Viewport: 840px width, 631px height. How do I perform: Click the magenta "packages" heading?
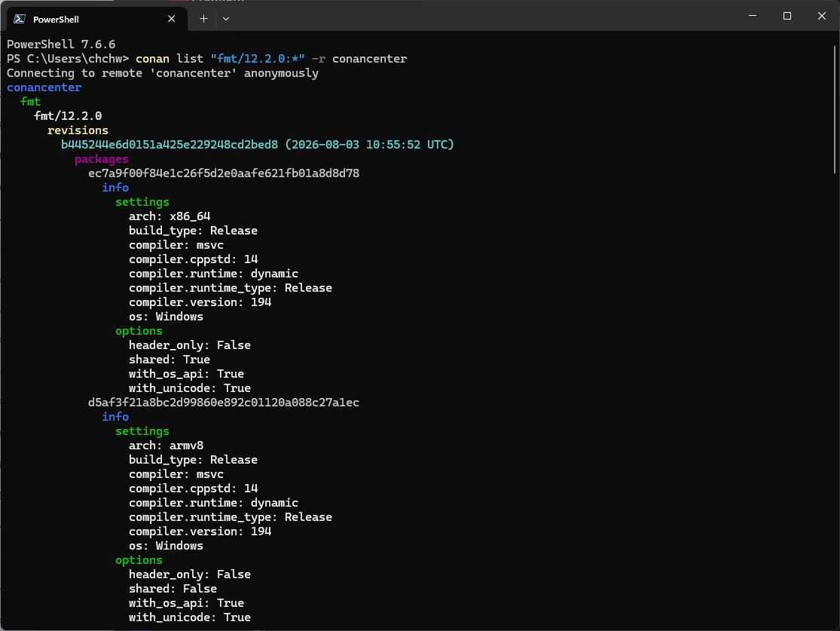[x=102, y=159]
